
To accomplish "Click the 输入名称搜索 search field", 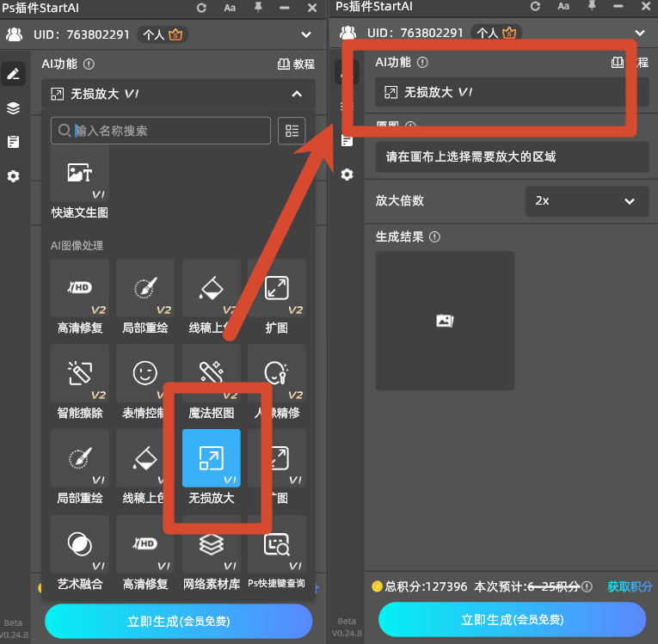I will [161, 131].
